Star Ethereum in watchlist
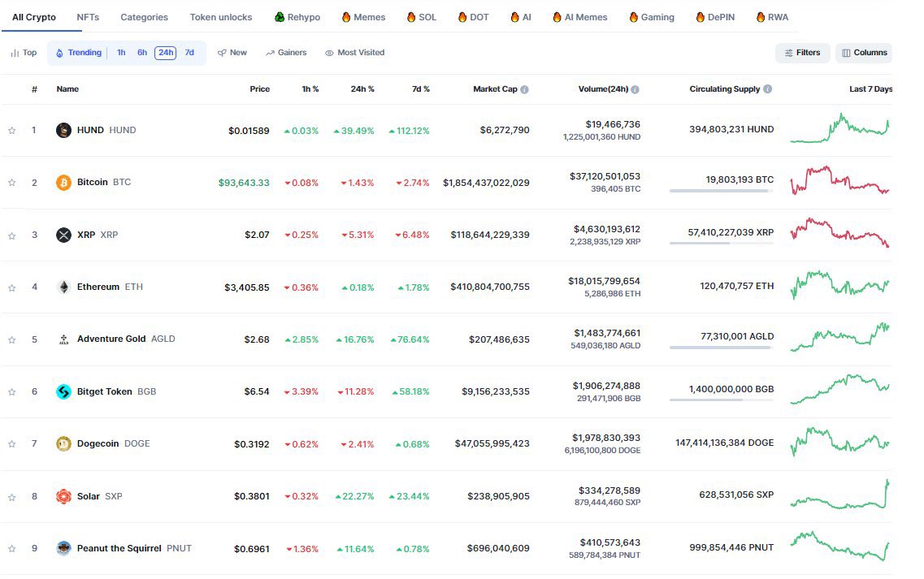Viewport: 924px width, 579px height. click(x=12, y=287)
